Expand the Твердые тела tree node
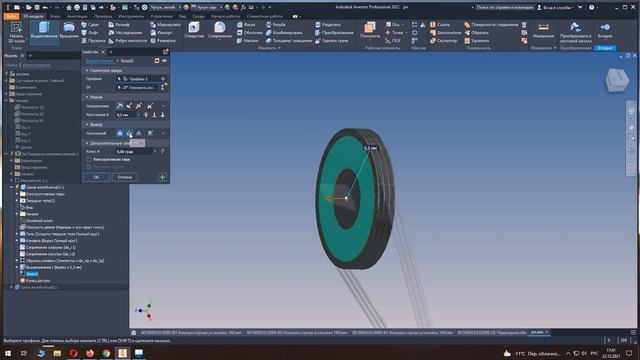Image resolution: width=640 pixels, height=360 pixels. pos(17,201)
